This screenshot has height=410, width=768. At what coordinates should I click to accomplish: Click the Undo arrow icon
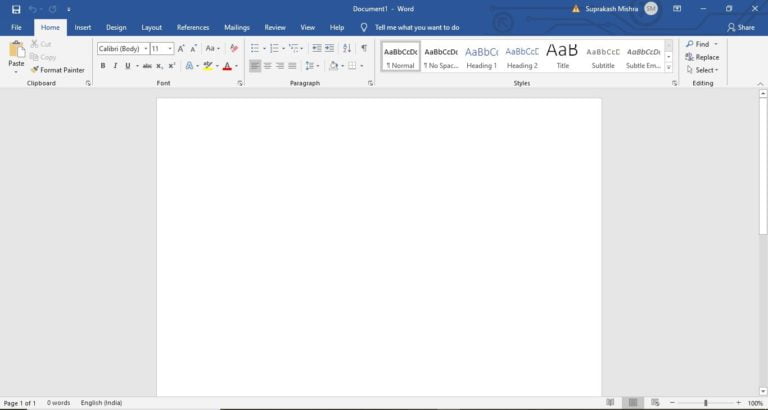pos(32,9)
